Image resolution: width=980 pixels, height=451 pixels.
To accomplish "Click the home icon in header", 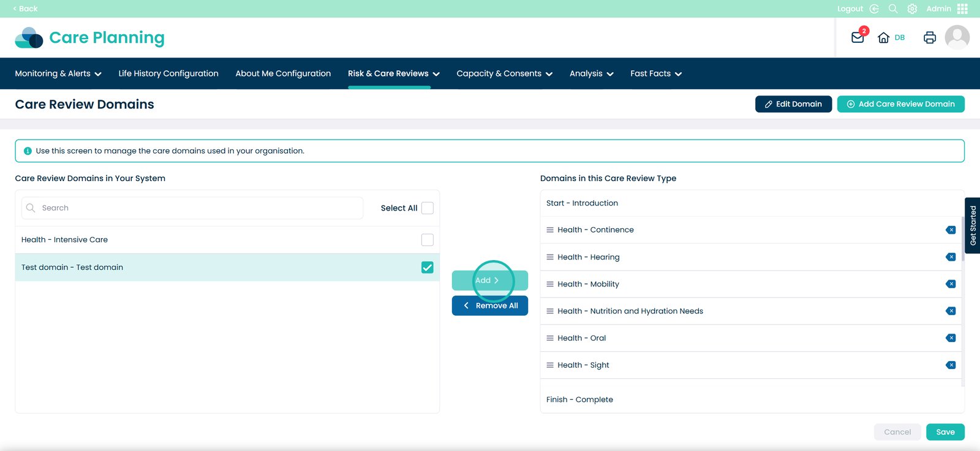I will point(883,38).
